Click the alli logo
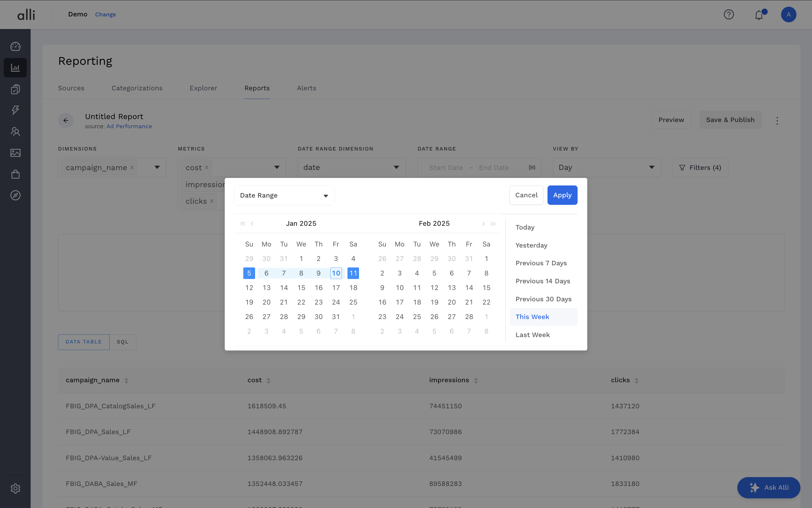This screenshot has height=508, width=812. (x=26, y=15)
